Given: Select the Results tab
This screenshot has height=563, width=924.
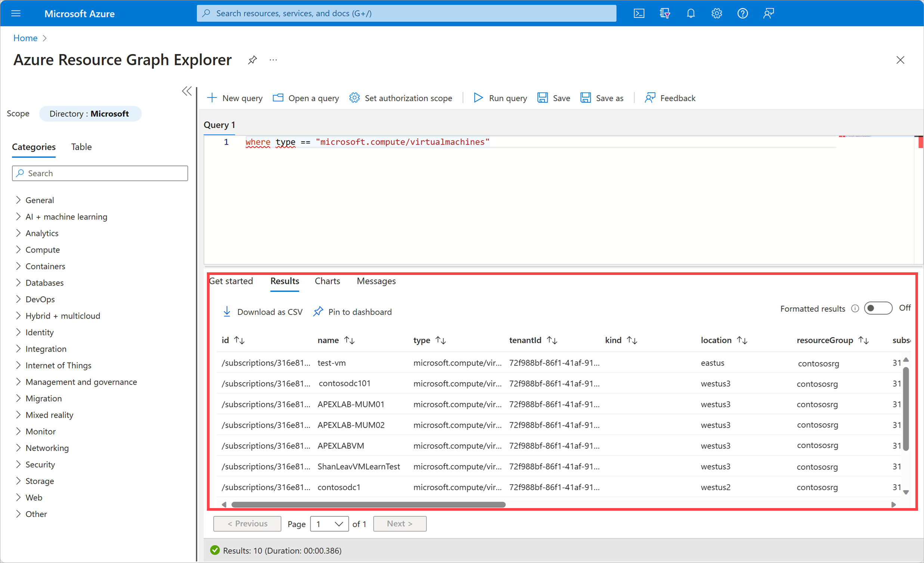Looking at the screenshot, I should [285, 281].
